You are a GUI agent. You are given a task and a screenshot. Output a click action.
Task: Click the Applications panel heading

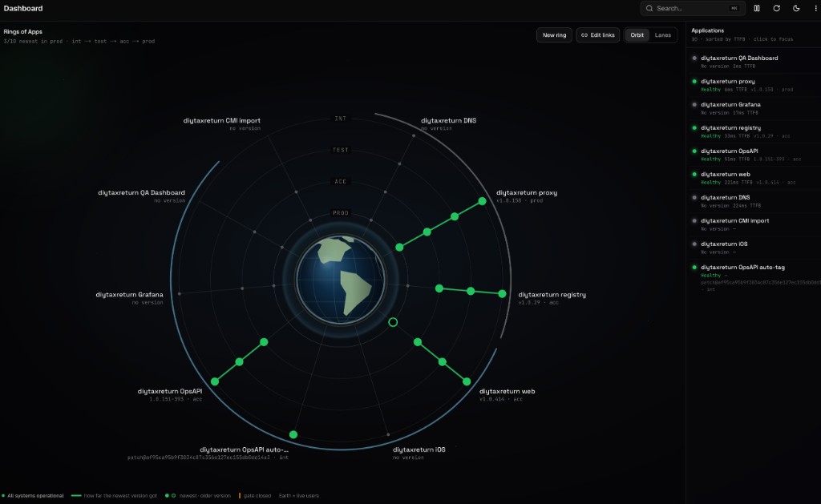tap(707, 30)
